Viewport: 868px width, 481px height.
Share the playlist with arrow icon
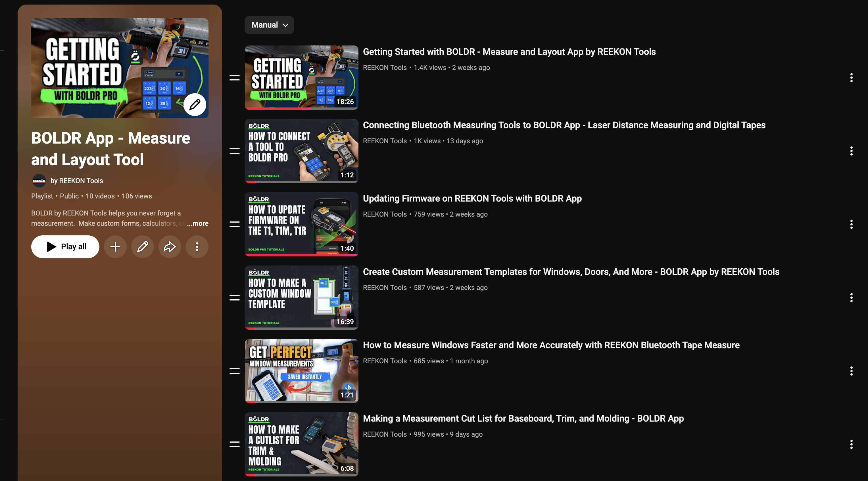click(x=170, y=246)
